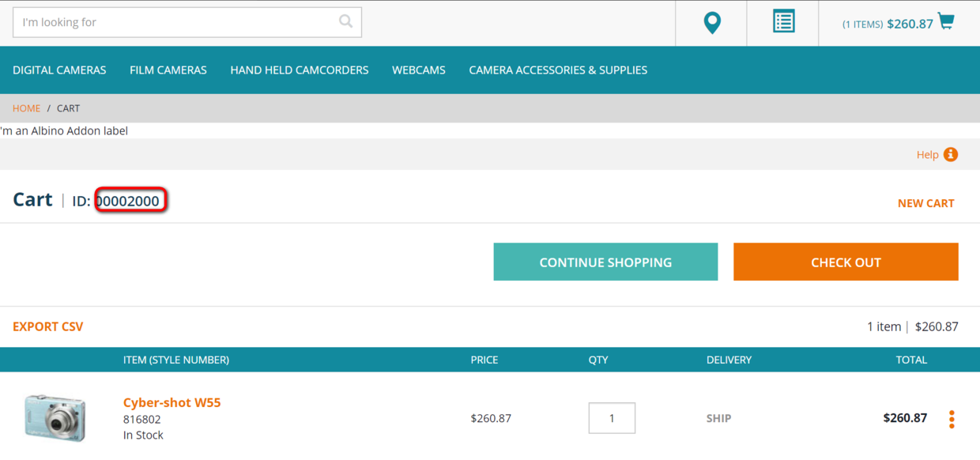
Task: Click the CART breadcrumb text
Action: click(x=68, y=108)
